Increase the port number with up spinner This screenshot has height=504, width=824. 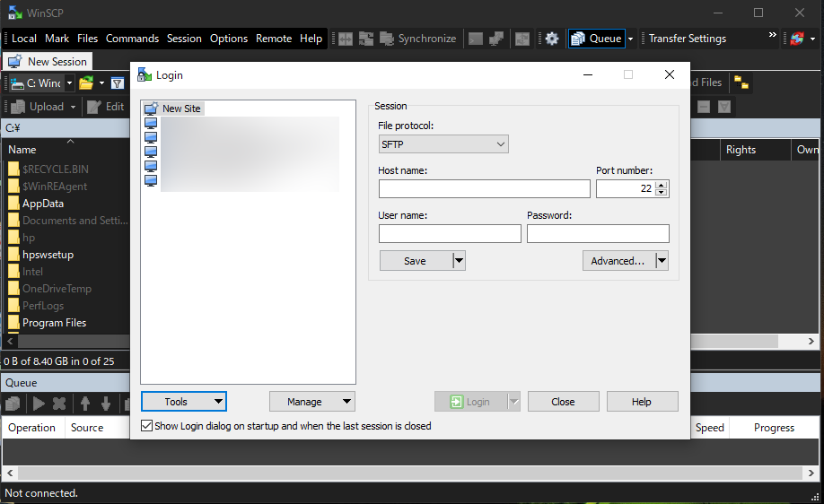662,185
